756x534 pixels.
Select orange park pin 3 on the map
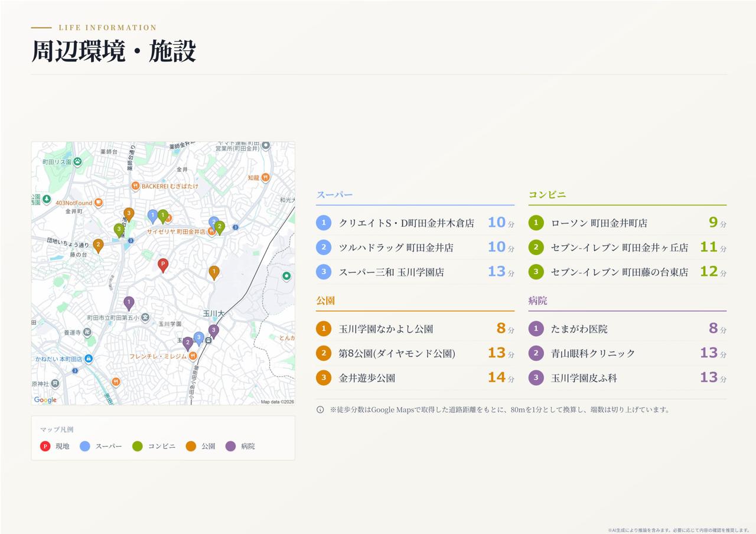(x=129, y=214)
